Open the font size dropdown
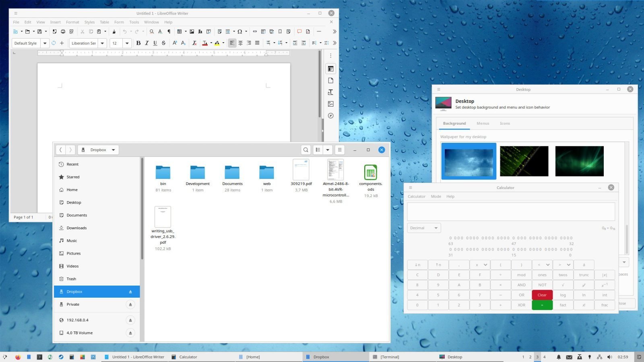This screenshot has height=362, width=644. [x=127, y=43]
